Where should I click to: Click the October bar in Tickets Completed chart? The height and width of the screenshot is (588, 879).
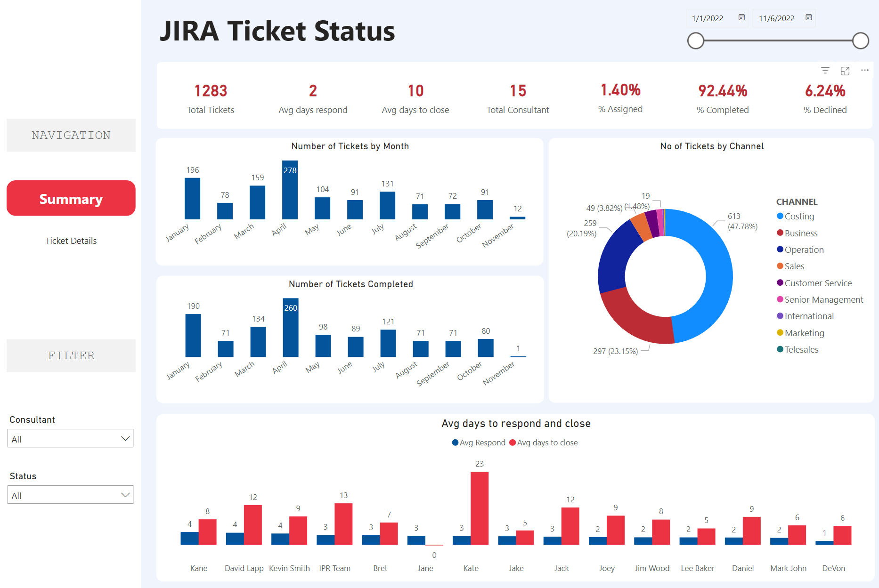coord(486,348)
